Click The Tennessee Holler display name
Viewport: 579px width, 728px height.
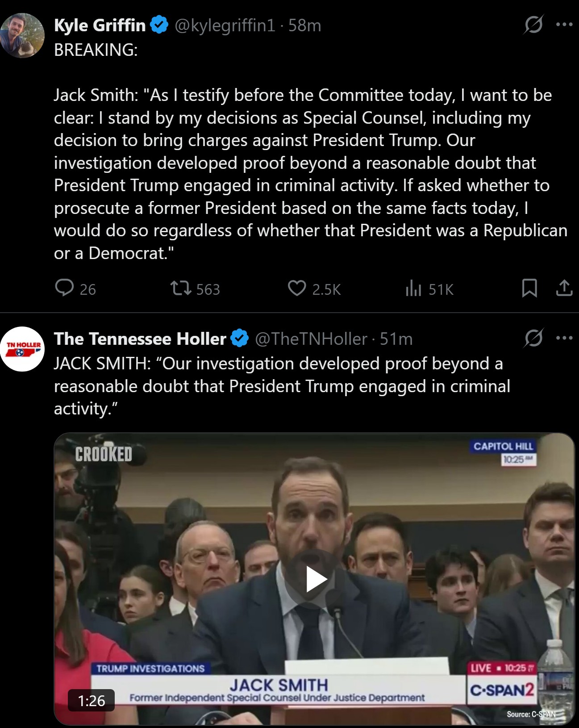pyautogui.click(x=140, y=339)
